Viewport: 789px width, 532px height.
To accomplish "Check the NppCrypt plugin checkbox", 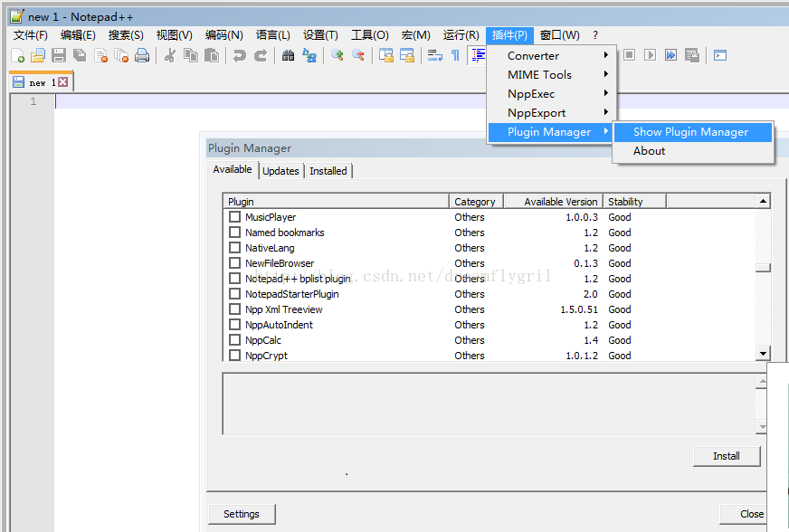I will [234, 355].
